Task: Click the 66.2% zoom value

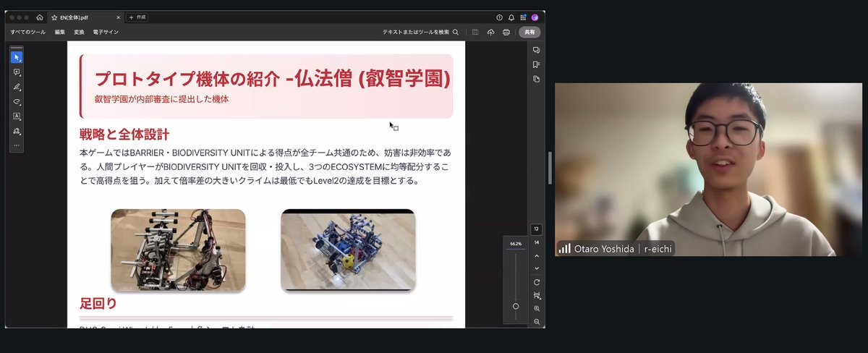Action: [516, 244]
